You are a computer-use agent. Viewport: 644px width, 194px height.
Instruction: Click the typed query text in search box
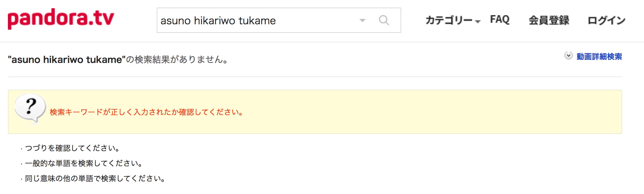point(218,21)
